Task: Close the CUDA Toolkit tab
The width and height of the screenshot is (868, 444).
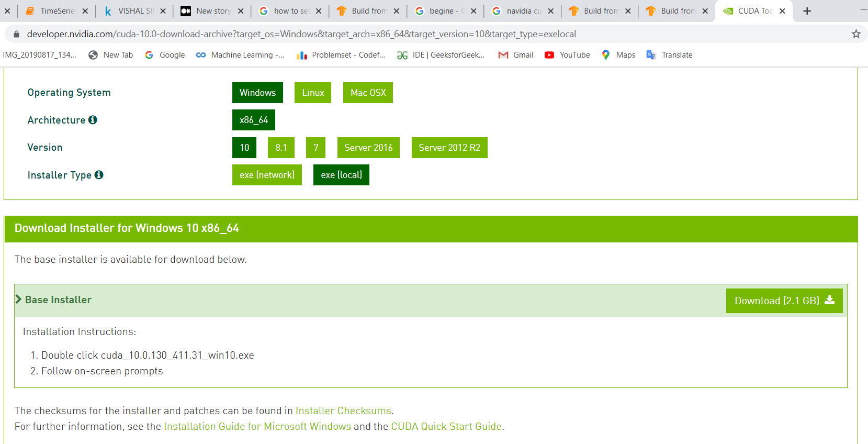Action: click(782, 11)
